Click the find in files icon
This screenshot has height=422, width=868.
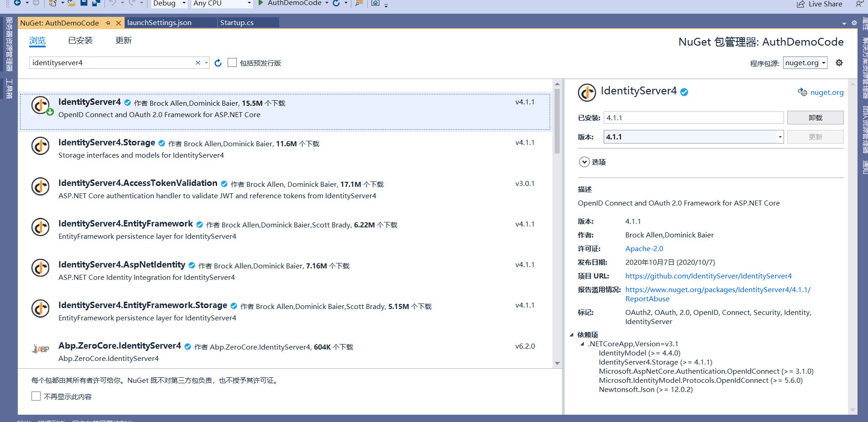point(359,3)
